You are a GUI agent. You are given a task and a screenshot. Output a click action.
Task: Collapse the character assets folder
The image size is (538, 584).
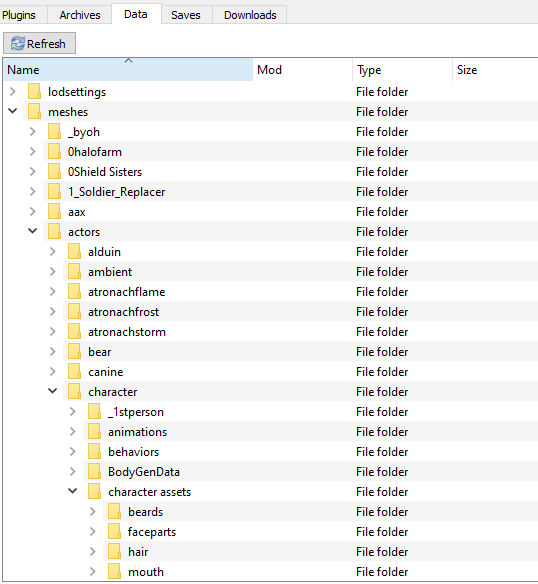pos(73,491)
